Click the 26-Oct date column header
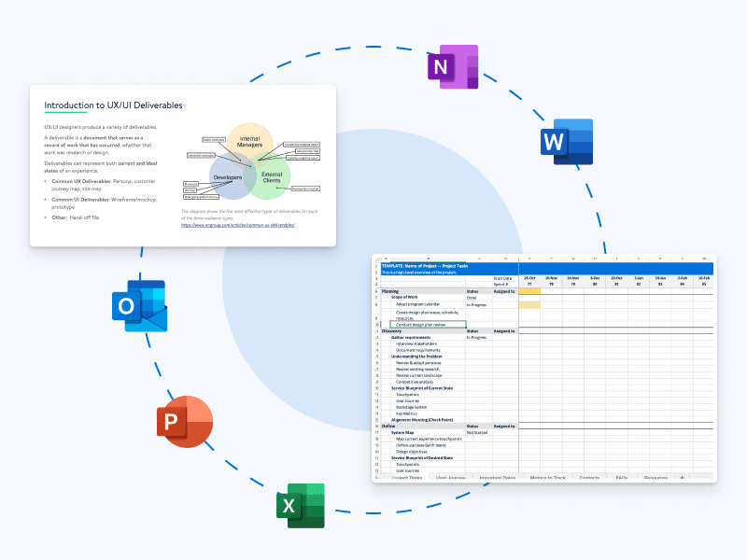 point(529,278)
